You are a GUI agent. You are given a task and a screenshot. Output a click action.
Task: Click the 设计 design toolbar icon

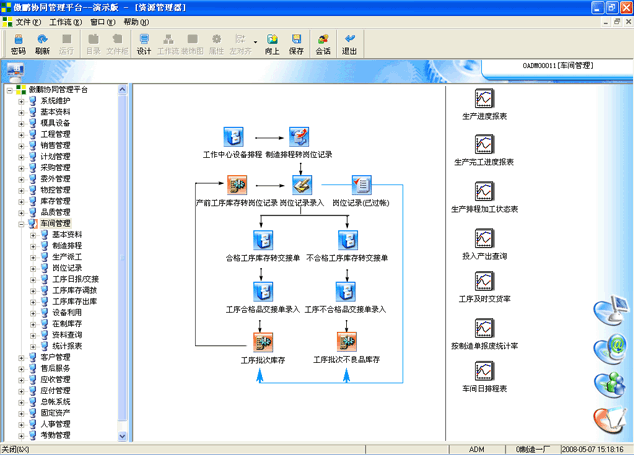click(143, 44)
